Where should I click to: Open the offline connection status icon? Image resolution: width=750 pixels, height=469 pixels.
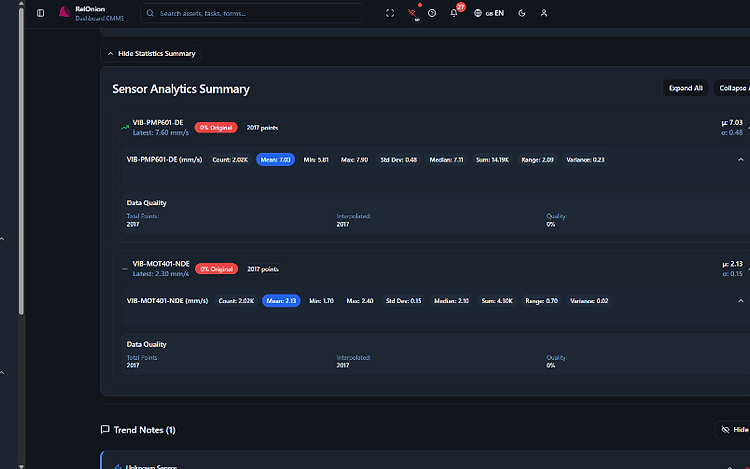tap(413, 13)
